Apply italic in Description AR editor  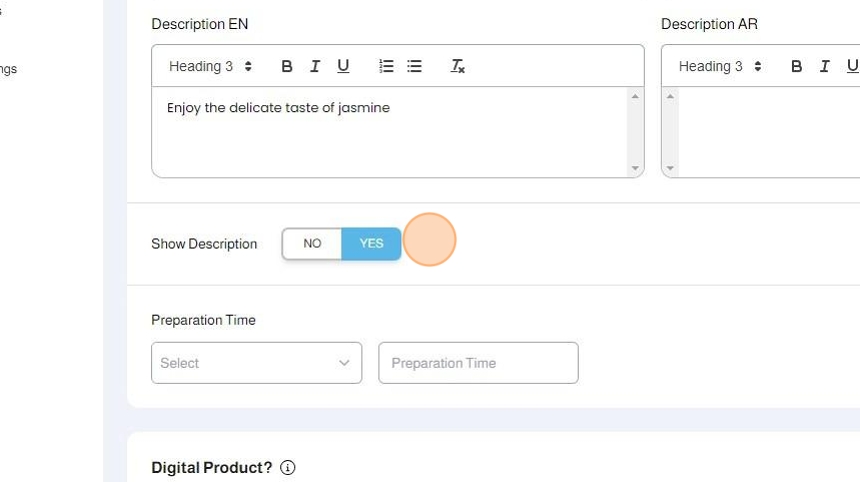[825, 66]
